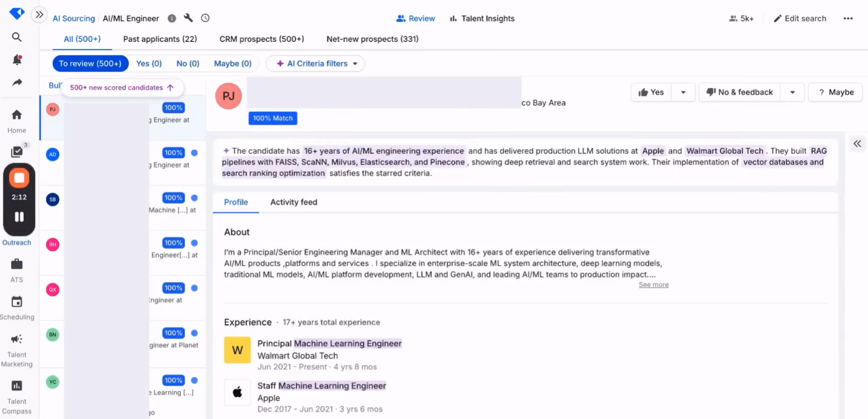Open Talent Marketing in the sidebar
The width and height of the screenshot is (868, 419).
click(17, 350)
